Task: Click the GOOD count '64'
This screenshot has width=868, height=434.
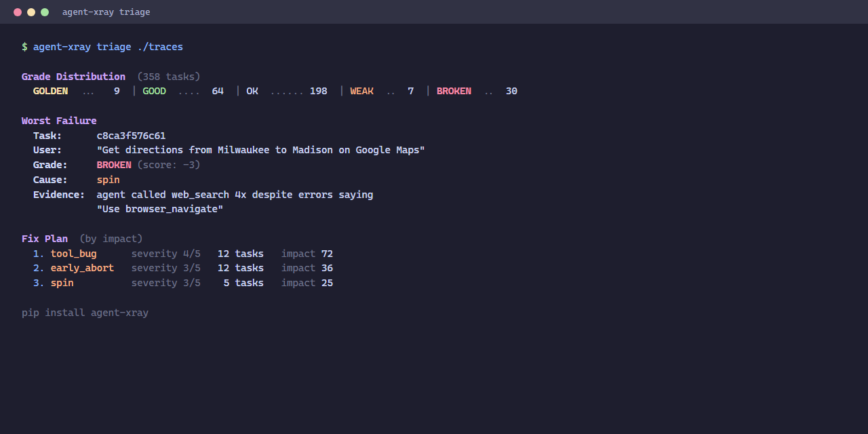Action: coord(218,91)
